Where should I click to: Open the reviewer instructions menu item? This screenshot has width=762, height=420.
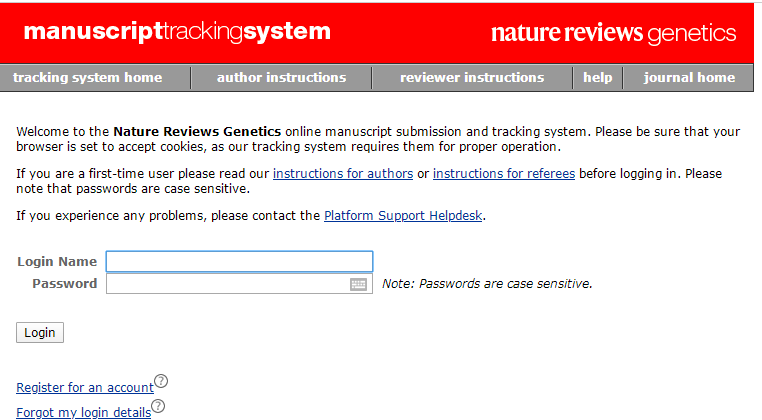(472, 78)
